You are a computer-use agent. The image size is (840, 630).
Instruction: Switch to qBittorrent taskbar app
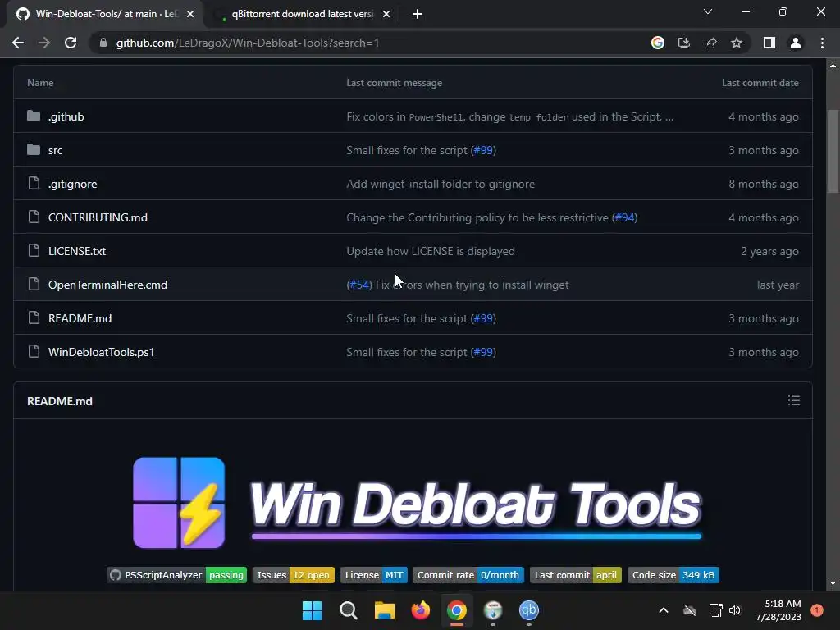(529, 610)
